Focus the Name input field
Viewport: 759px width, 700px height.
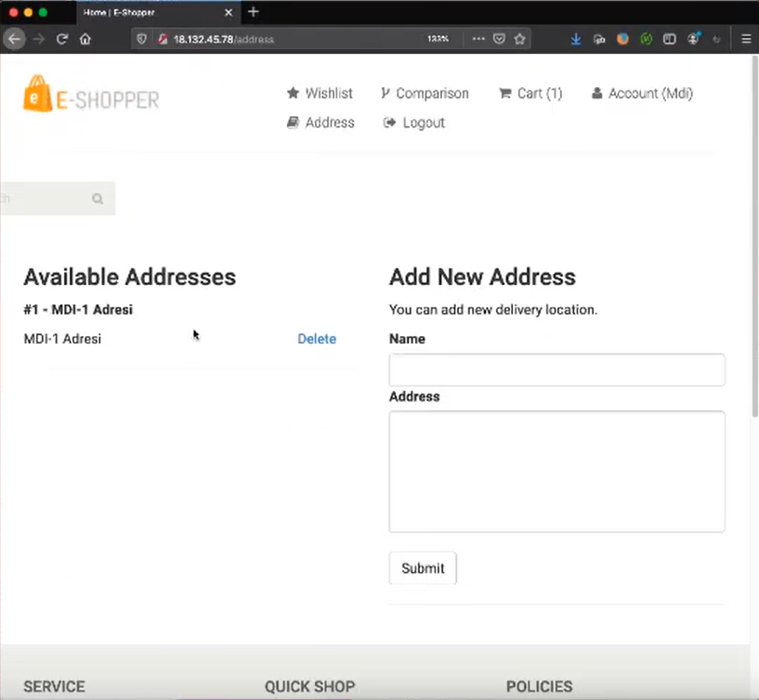pyautogui.click(x=556, y=369)
